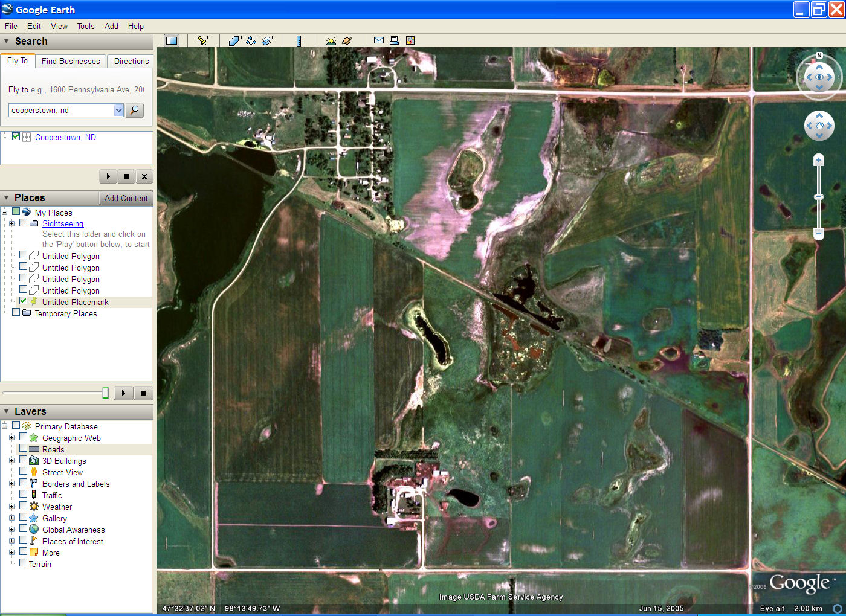Screen dimensions: 846x616
Task: Select the Global Awareness layer
Action: pyautogui.click(x=74, y=530)
